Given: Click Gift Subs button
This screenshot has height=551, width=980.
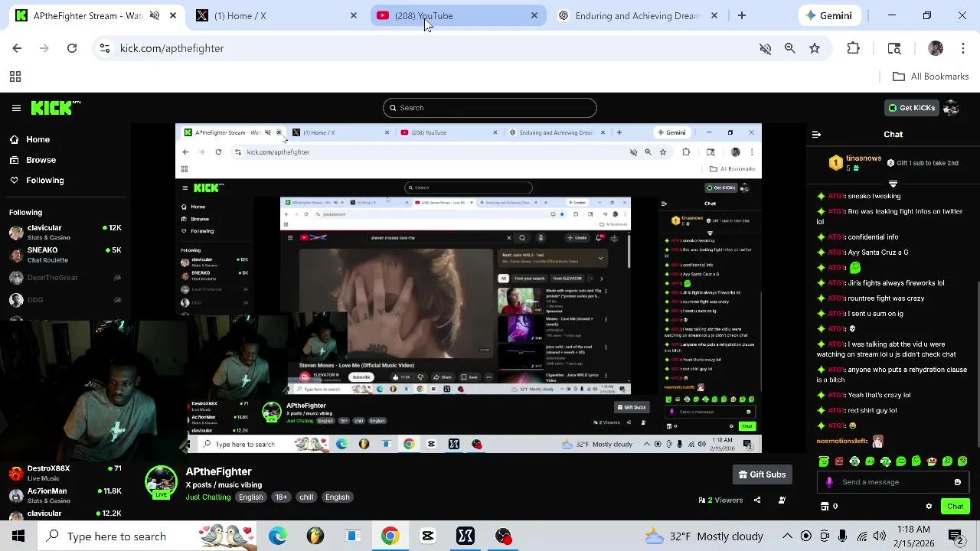Looking at the screenshot, I should 762,474.
